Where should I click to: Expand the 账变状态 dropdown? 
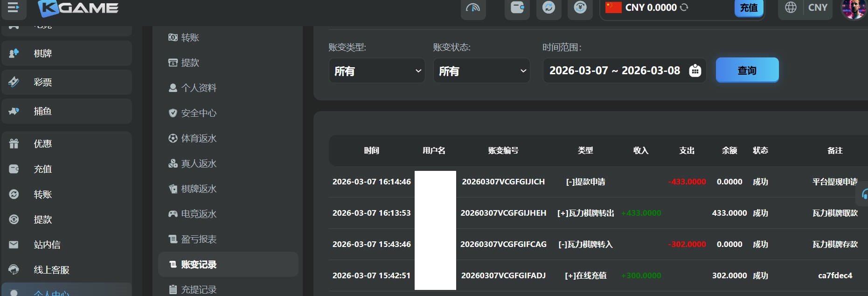coord(481,71)
